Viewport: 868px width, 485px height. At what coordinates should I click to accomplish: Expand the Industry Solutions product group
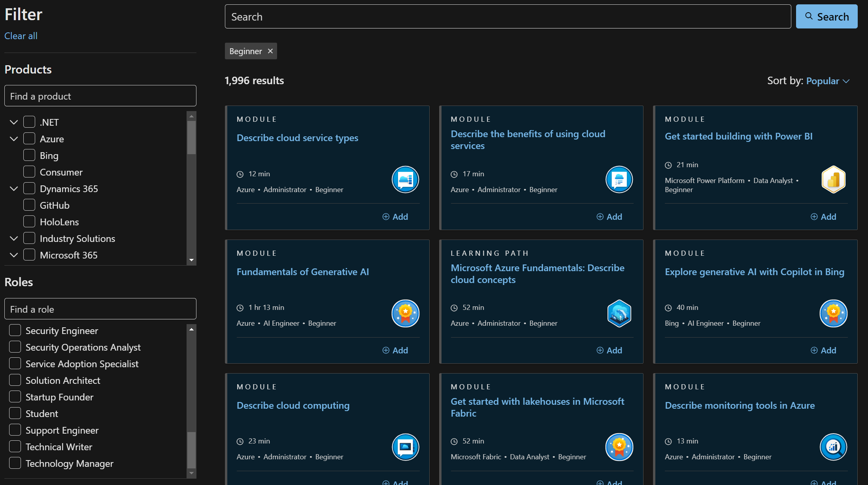point(14,238)
